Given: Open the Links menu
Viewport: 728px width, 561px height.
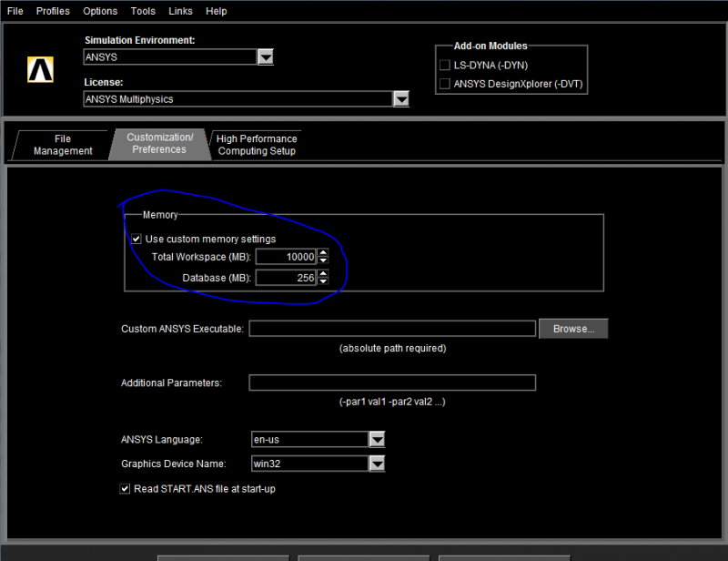Looking at the screenshot, I should point(180,11).
